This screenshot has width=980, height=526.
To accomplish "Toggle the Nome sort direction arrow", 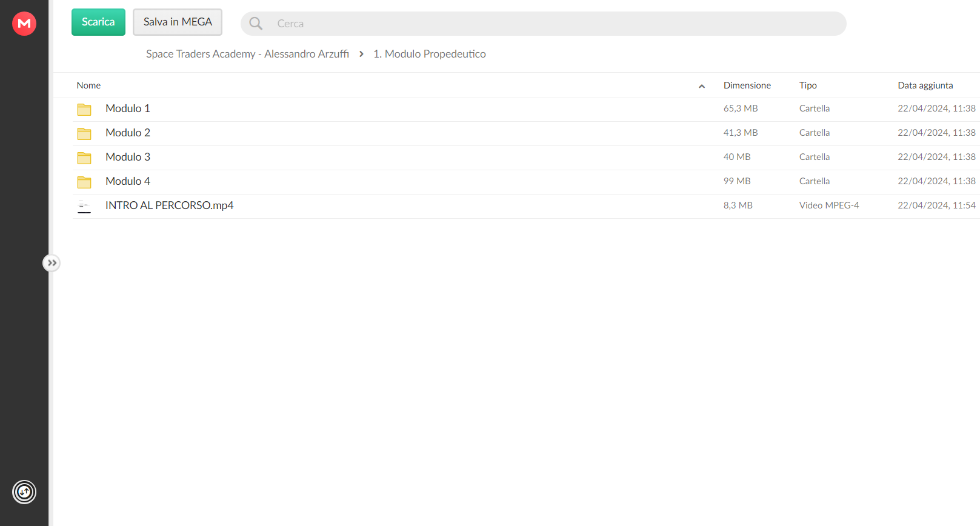I will 702,86.
